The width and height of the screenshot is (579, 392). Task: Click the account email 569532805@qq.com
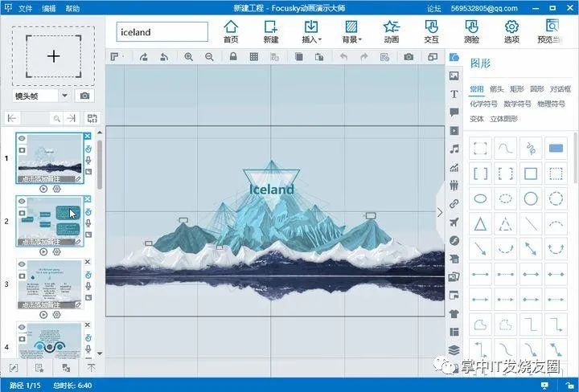pyautogui.click(x=484, y=8)
